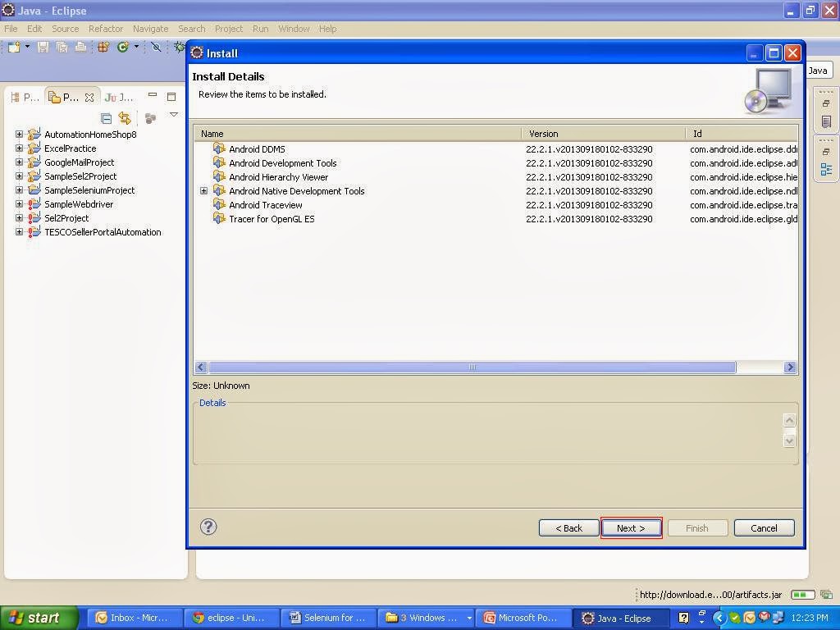Minimize the Package Explorer view
Image resolution: width=840 pixels, height=630 pixels.
point(153,95)
